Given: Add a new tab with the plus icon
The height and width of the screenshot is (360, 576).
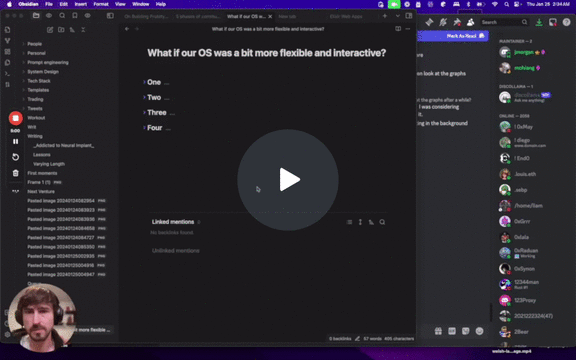Looking at the screenshot, I should [385, 16].
